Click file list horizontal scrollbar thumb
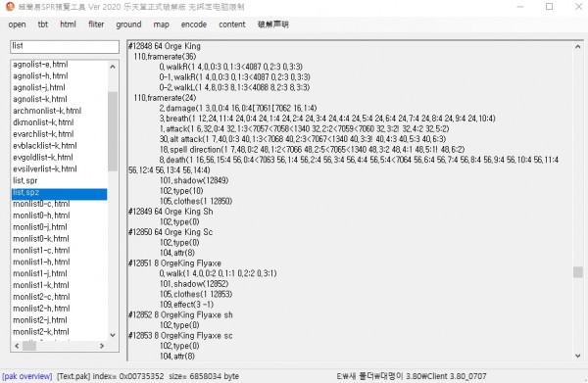 (29, 346)
